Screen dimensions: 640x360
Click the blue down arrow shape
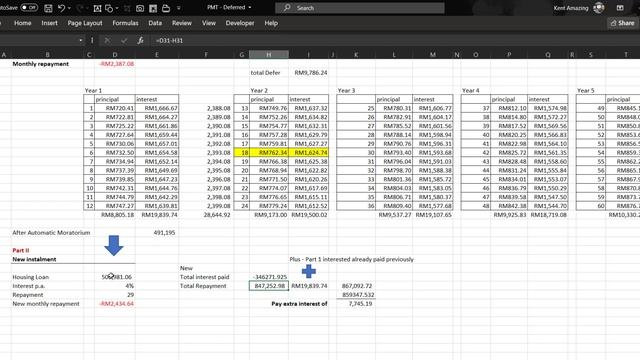pos(114,245)
